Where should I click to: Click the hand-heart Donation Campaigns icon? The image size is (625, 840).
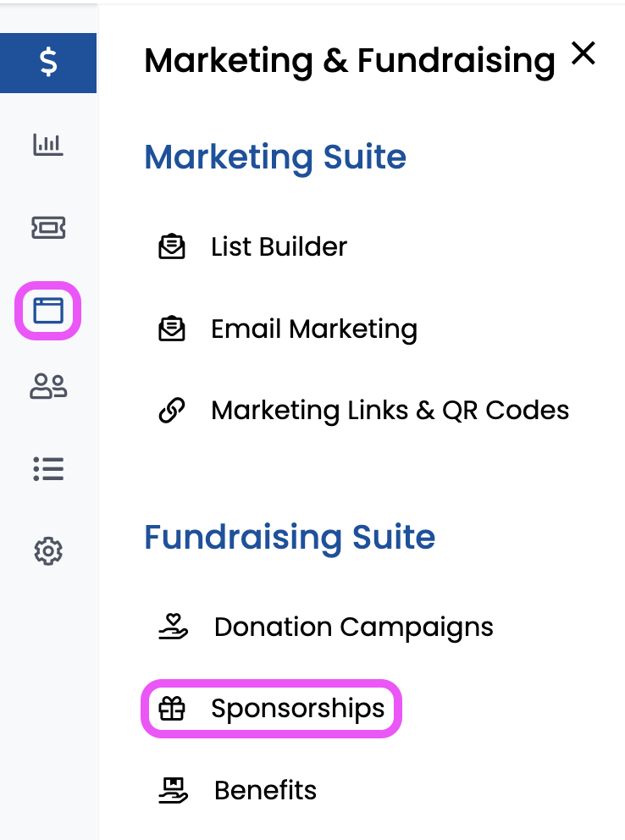tap(173, 627)
